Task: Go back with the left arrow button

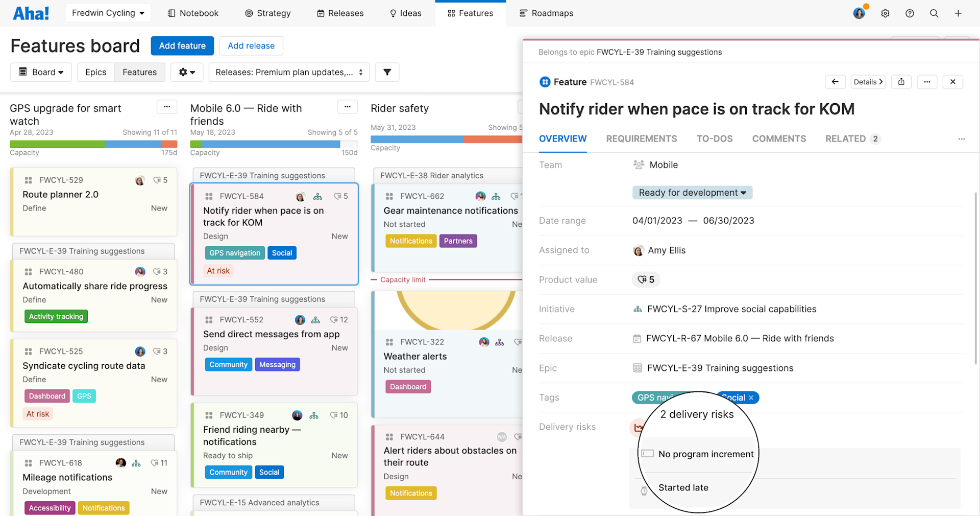Action: (x=835, y=82)
